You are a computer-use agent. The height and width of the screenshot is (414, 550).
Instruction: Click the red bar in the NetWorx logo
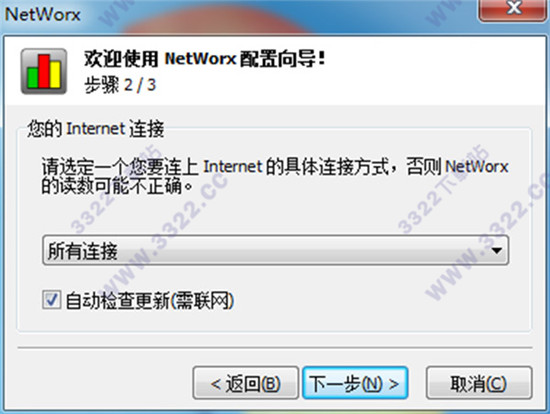click(x=44, y=71)
